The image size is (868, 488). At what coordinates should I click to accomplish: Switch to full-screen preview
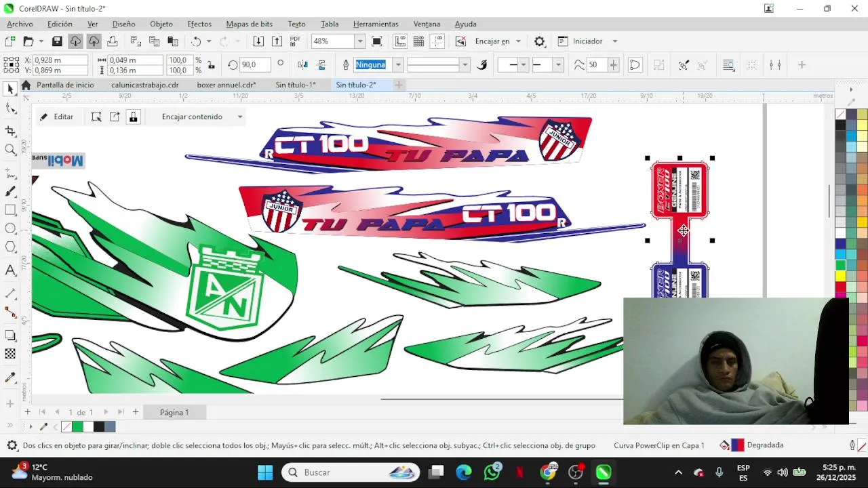click(x=377, y=41)
